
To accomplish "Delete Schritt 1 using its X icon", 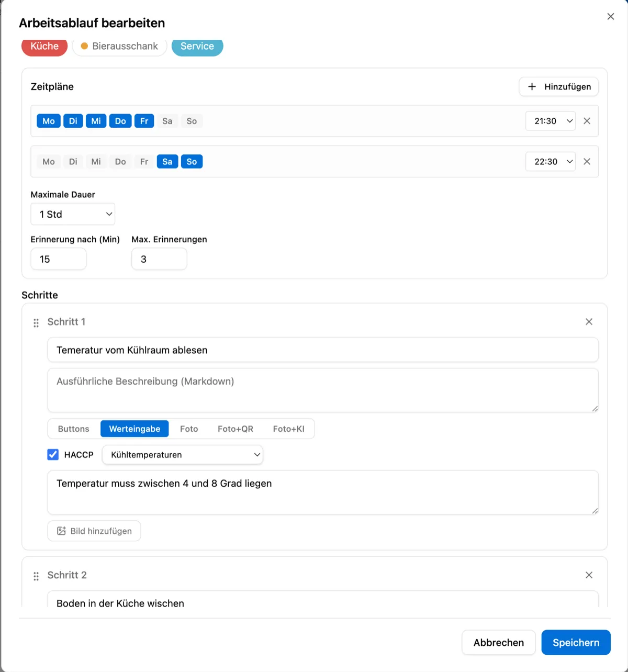I will tap(589, 321).
